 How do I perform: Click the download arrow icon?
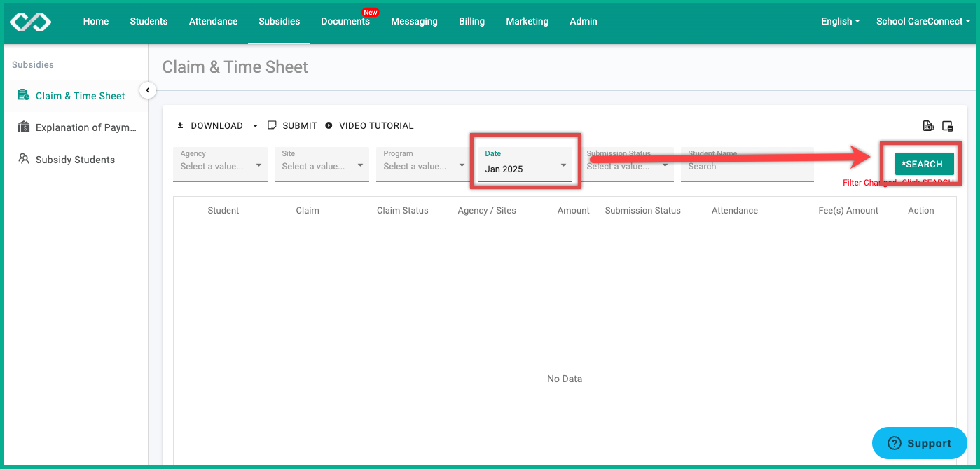180,125
